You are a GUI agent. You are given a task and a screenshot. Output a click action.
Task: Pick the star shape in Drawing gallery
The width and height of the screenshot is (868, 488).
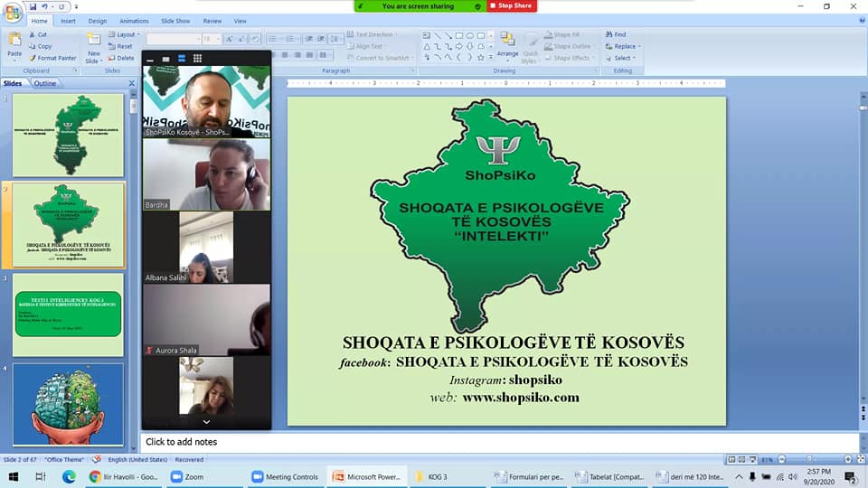pyautogui.click(x=480, y=58)
